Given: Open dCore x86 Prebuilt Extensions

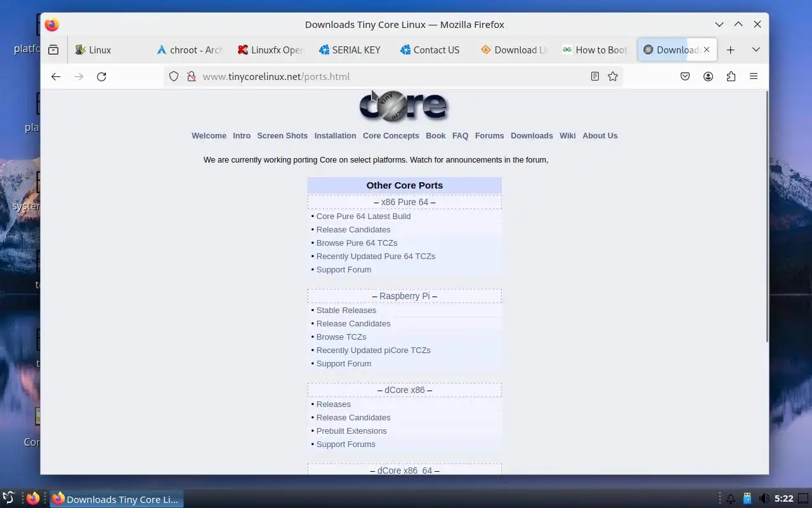Looking at the screenshot, I should coord(351,431).
